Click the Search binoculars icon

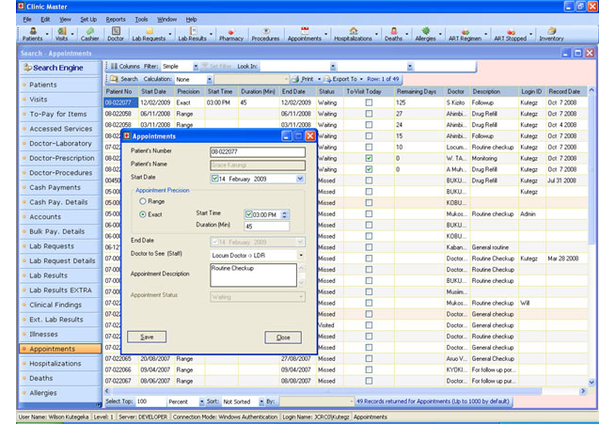114,79
